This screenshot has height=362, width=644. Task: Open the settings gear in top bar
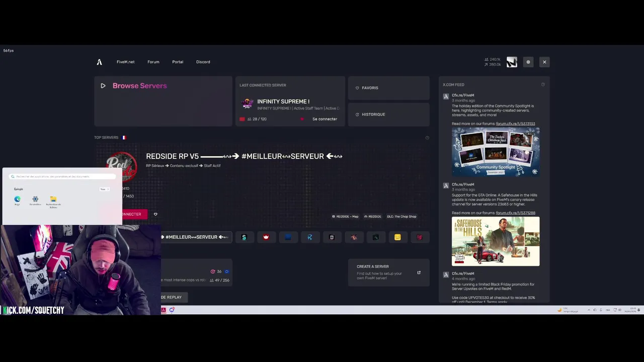pyautogui.click(x=528, y=62)
